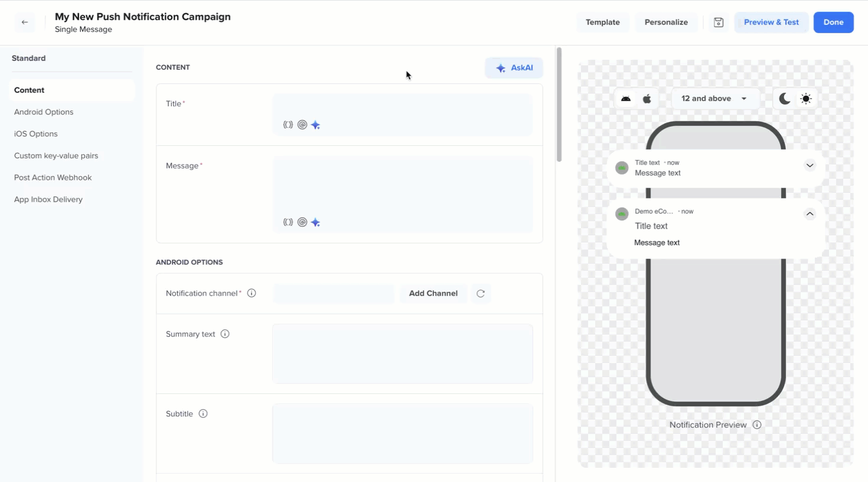Click the vertical scrollbar of editor
This screenshot has width=868, height=482.
559,105
